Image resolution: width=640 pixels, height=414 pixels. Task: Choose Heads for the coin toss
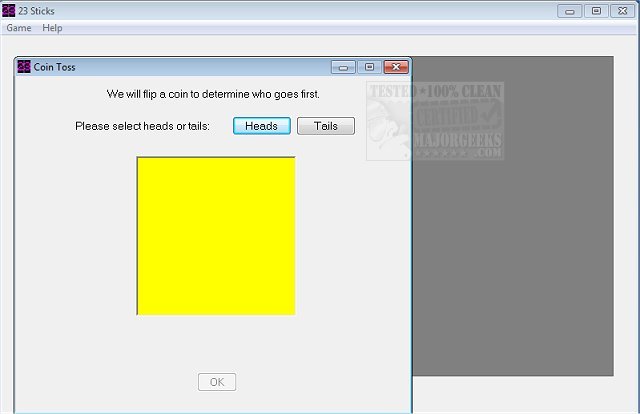click(x=262, y=126)
